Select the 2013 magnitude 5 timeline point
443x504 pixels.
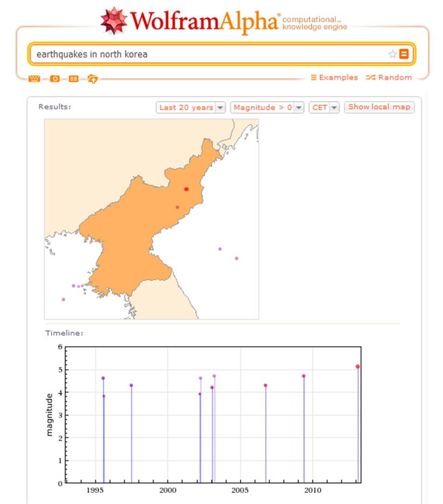point(358,366)
